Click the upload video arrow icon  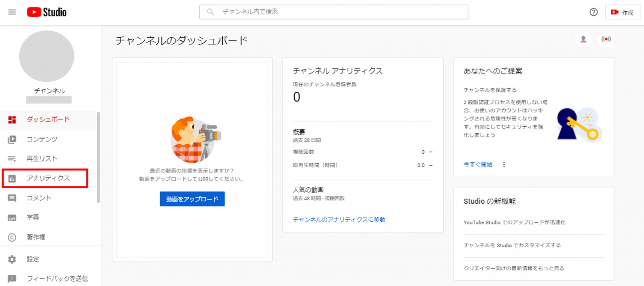tap(583, 39)
